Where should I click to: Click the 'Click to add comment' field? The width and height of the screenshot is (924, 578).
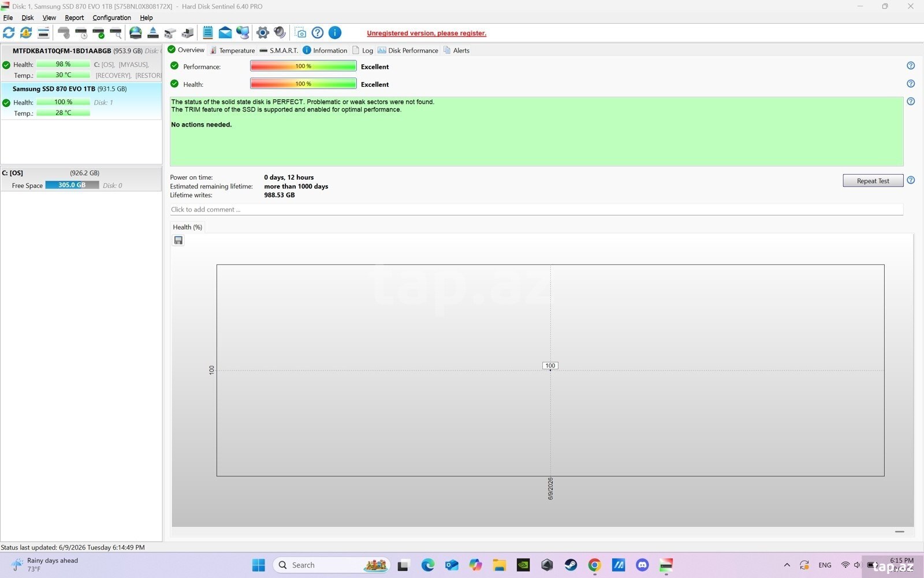(536, 210)
